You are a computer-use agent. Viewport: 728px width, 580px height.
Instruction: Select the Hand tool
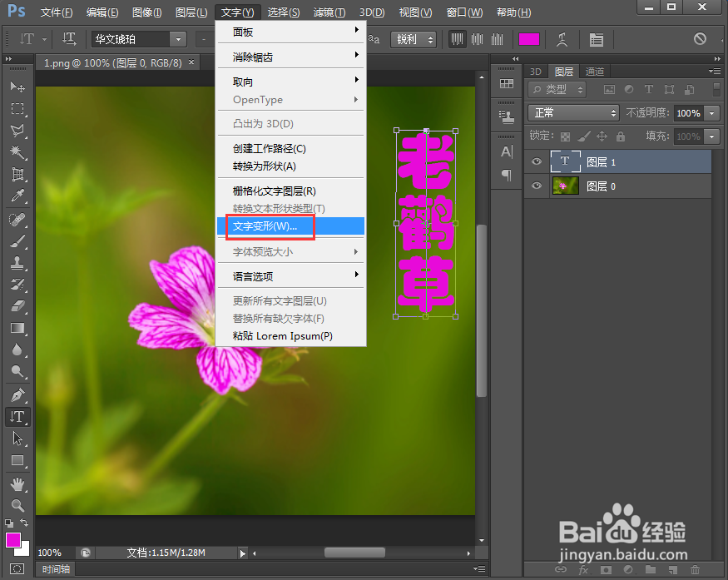click(18, 483)
